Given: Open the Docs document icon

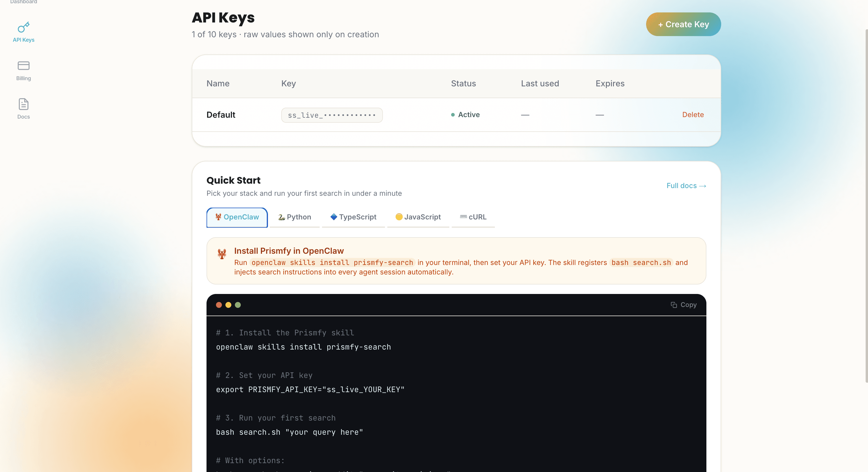Looking at the screenshot, I should click(24, 104).
